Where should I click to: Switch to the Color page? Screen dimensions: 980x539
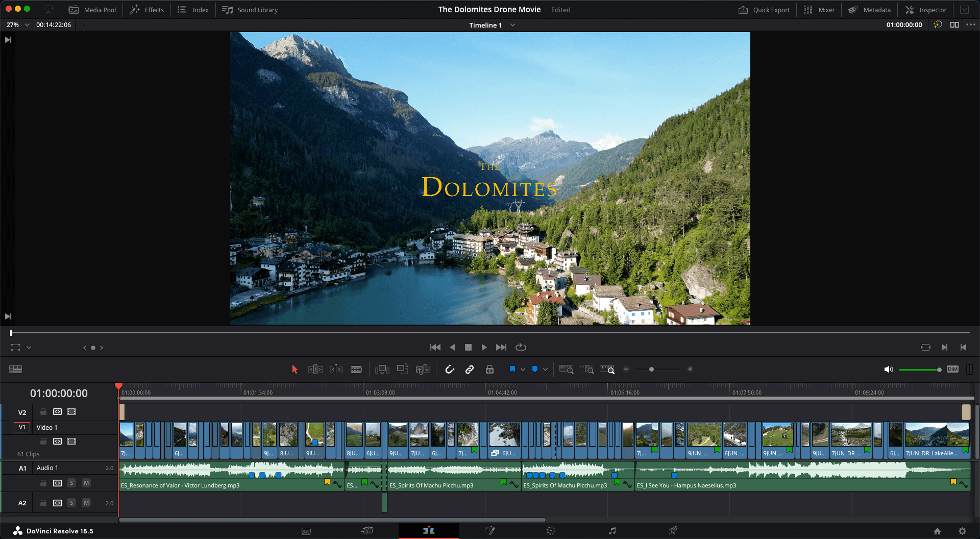point(551,531)
